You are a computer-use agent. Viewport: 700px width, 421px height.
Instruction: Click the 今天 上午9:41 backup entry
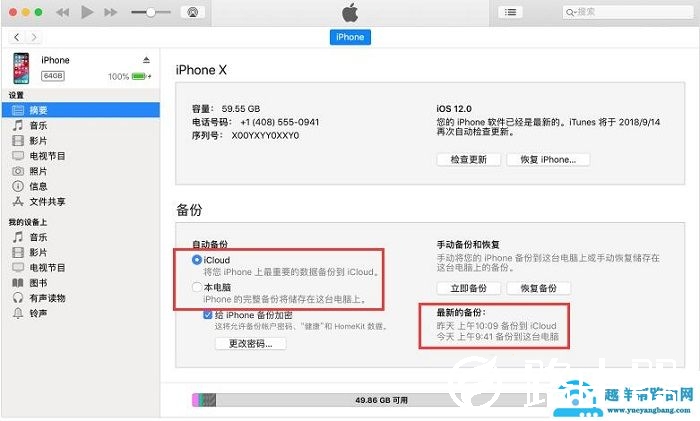[497, 336]
